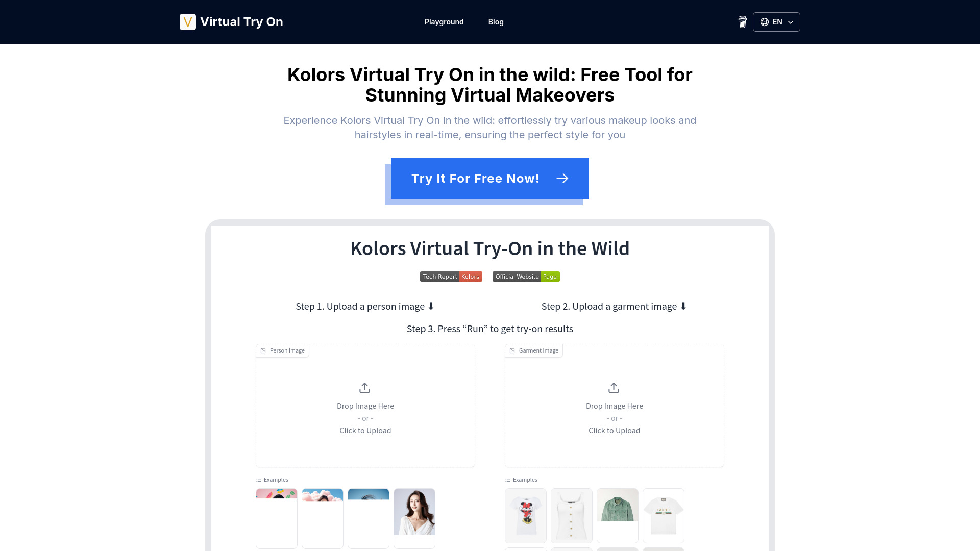Screen dimensions: 980x551
Task: Expand the Examples section under person panel
Action: tap(273, 479)
